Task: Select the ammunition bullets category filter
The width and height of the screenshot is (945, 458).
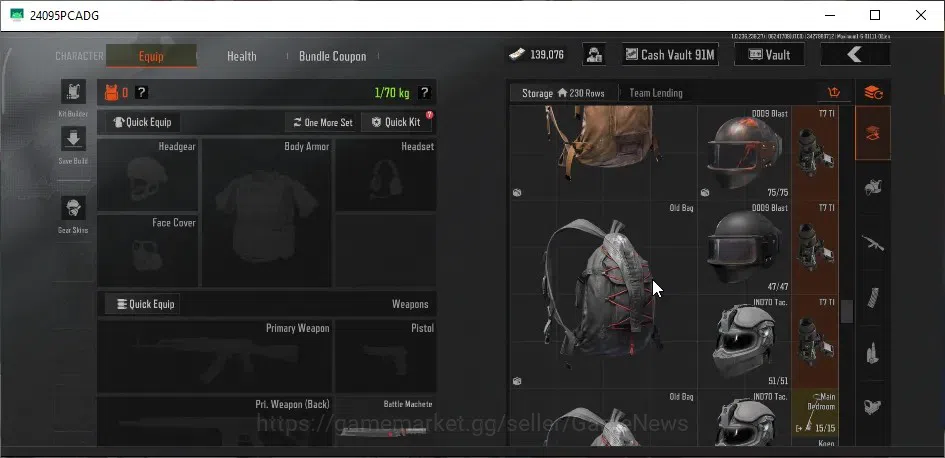Action: coord(873,353)
